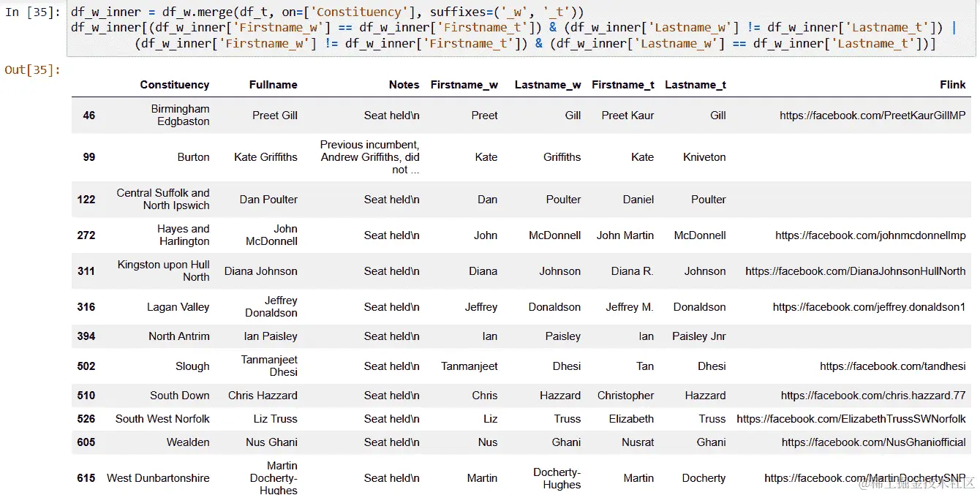Select row index 510
This screenshot has height=495, width=980.
86,396
